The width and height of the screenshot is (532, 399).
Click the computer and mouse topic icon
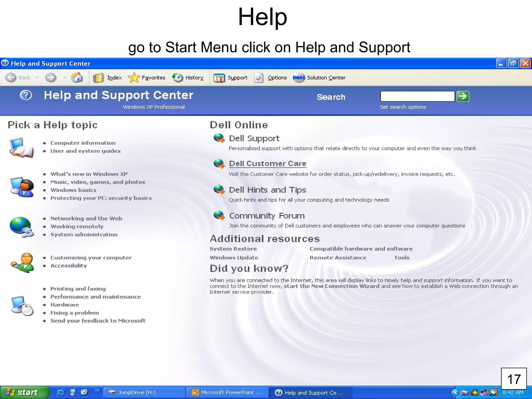(x=22, y=306)
